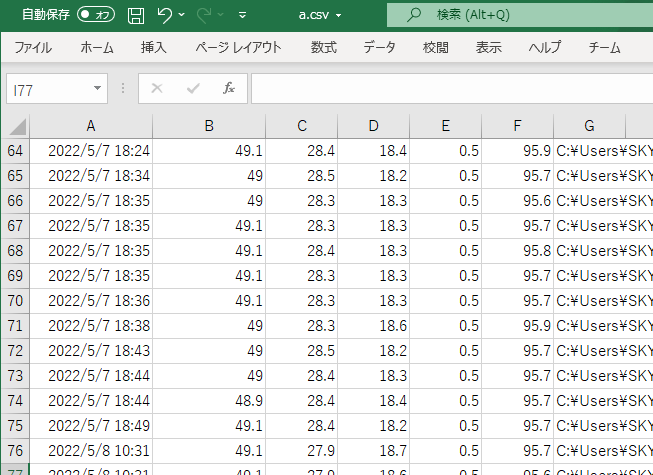Click cell with value 27.9 in row 76
This screenshot has width=653, height=475.
(302, 450)
